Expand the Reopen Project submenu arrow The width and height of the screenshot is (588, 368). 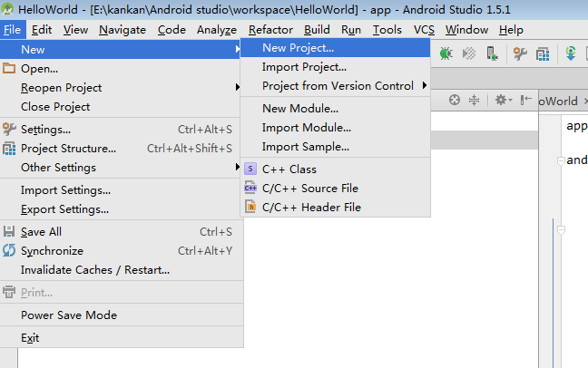pyautogui.click(x=237, y=87)
